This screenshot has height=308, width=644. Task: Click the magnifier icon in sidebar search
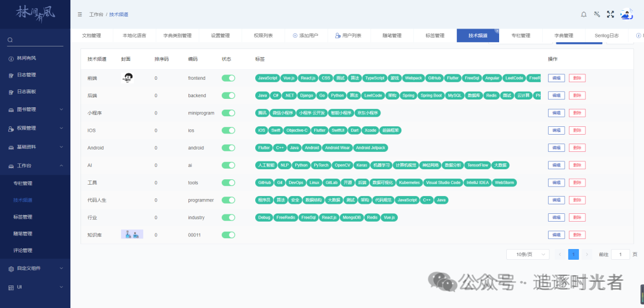pos(10,40)
